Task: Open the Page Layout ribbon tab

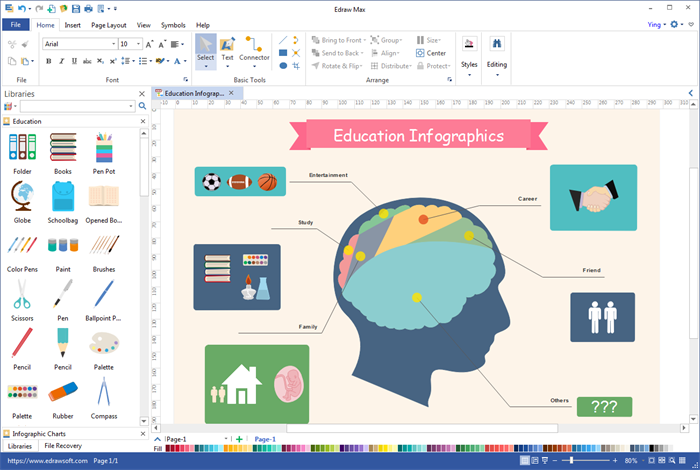Action: [108, 24]
